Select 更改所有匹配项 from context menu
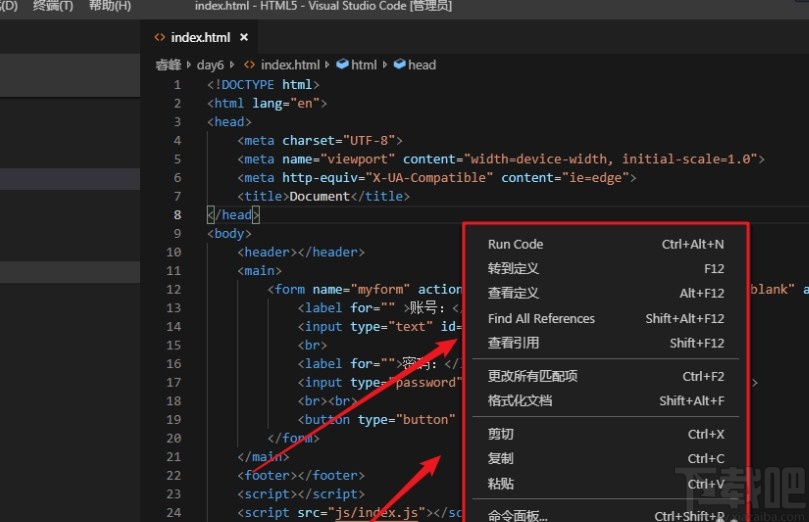809x522 pixels. 532,376
